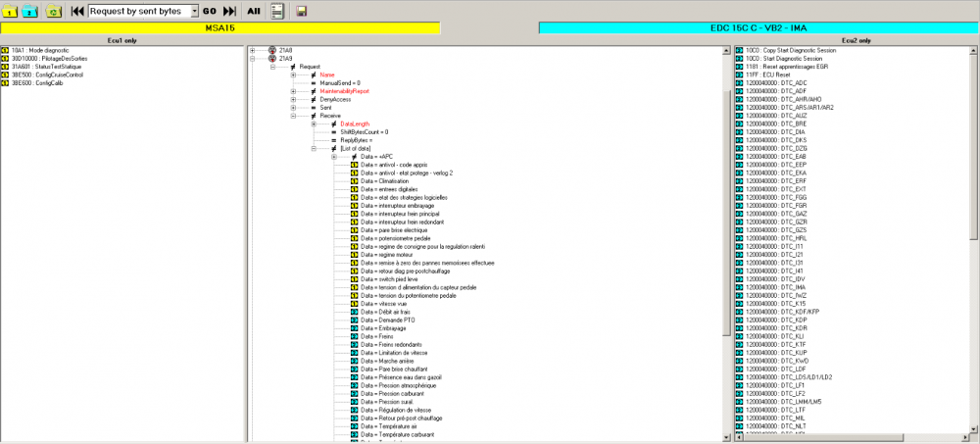
Task: Collapse the Request tree node
Action: click(272, 67)
